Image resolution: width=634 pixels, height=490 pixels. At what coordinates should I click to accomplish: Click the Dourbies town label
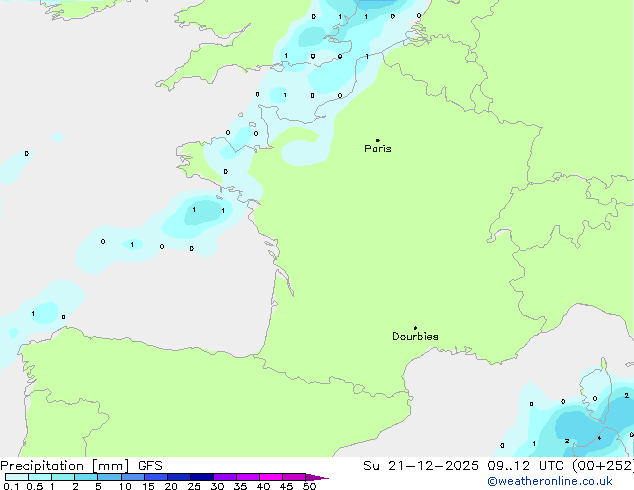click(415, 336)
